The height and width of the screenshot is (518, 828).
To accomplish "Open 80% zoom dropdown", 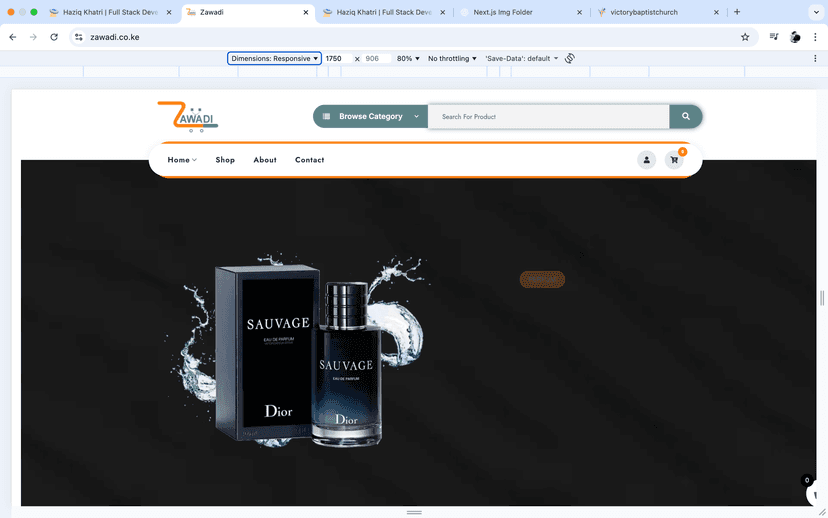I will [408, 58].
